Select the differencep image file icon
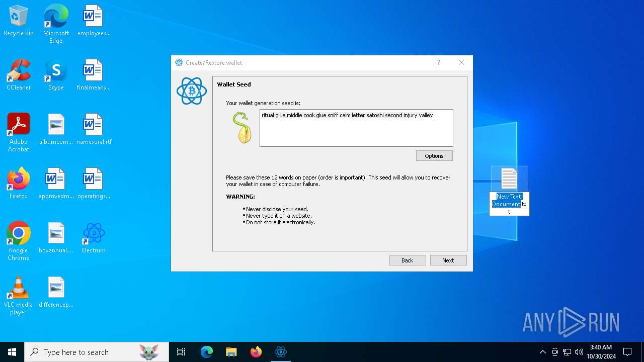The width and height of the screenshot is (644, 362). point(56,293)
